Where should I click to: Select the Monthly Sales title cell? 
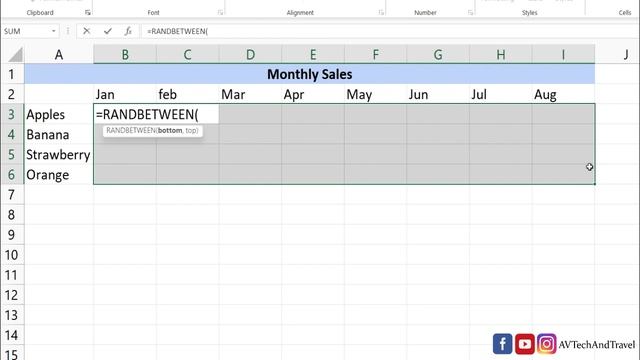point(309,74)
